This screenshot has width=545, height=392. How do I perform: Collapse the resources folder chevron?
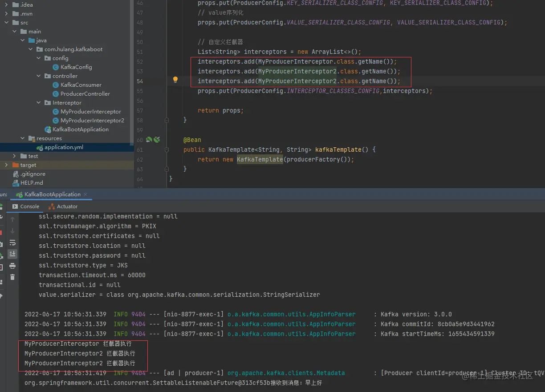[x=22, y=138]
